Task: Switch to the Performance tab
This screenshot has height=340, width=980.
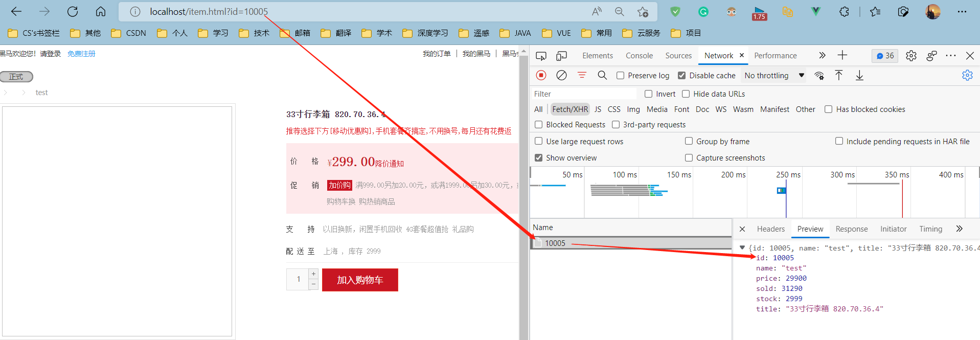Action: [x=775, y=56]
